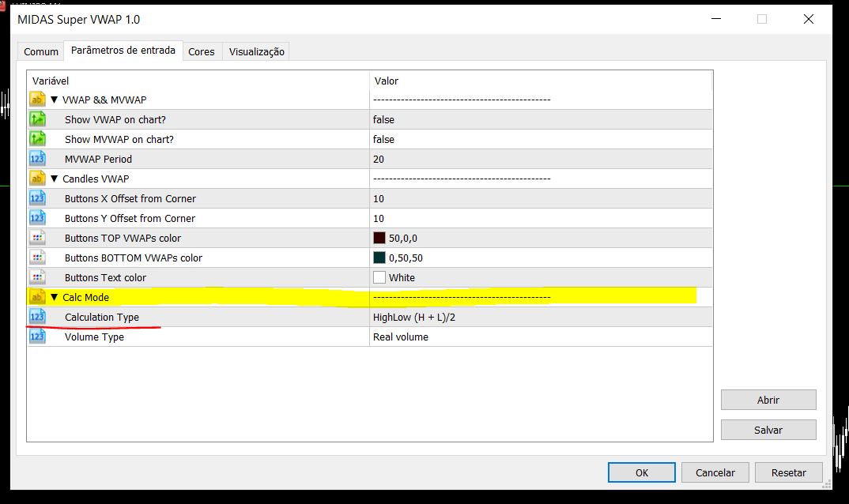Select the Buttons Y Offset from Corner label
This screenshot has height=504, width=849.
pyautogui.click(x=130, y=218)
